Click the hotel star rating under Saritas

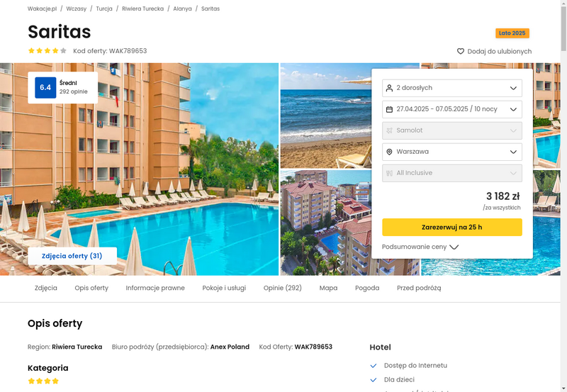point(47,50)
